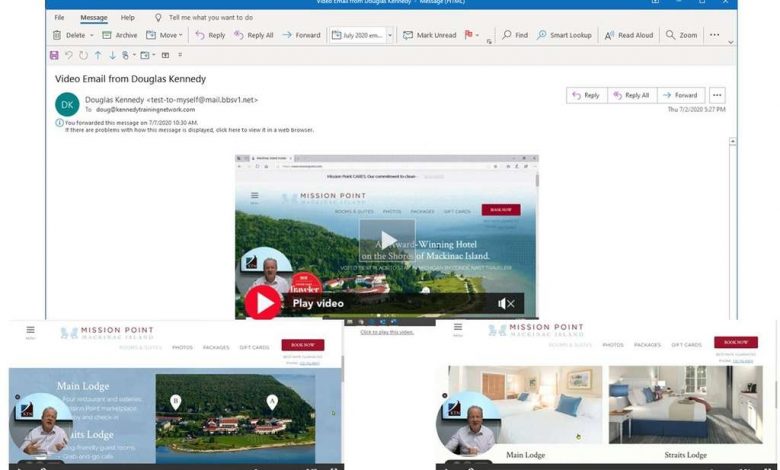Click the Mission Point logo in the left window
The image size is (780, 470).
(107, 333)
